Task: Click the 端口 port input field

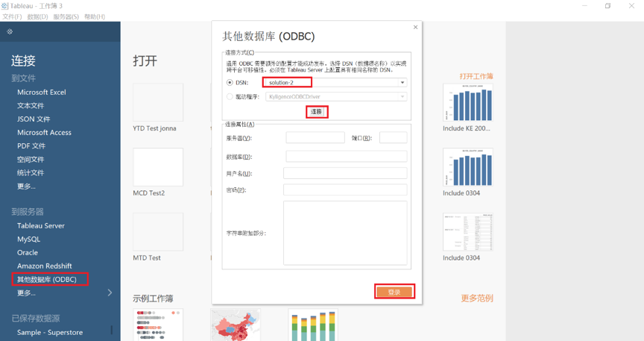Action: 393,138
